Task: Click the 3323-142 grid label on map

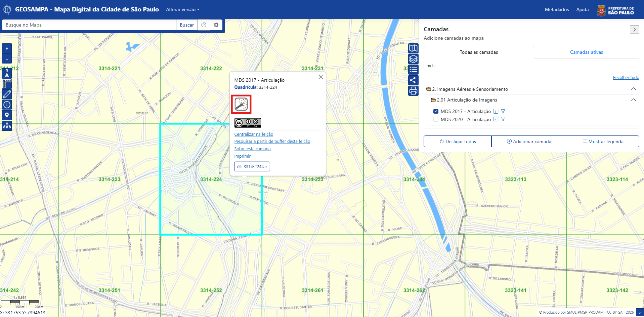Action: (617, 290)
